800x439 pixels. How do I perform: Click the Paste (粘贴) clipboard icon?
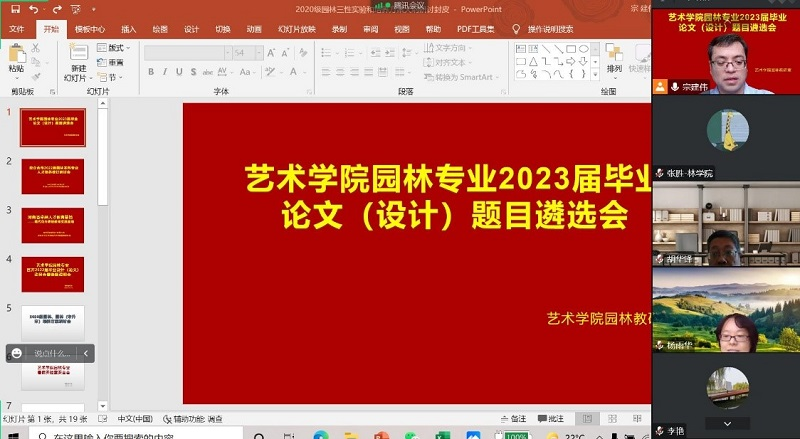(x=16, y=60)
